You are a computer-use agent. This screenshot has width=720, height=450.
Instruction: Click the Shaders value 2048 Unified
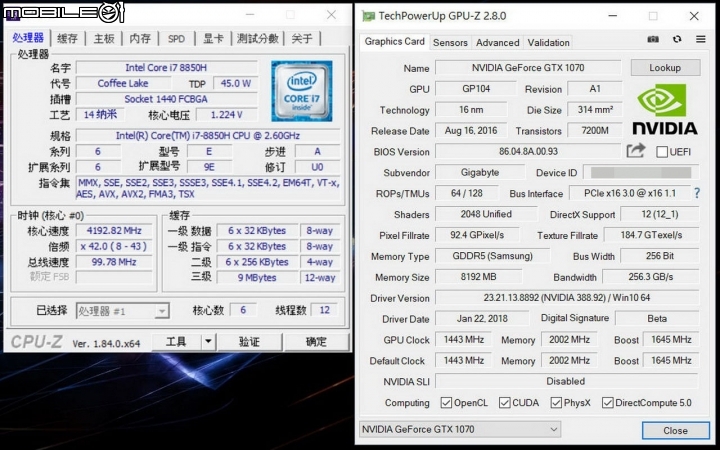486,214
